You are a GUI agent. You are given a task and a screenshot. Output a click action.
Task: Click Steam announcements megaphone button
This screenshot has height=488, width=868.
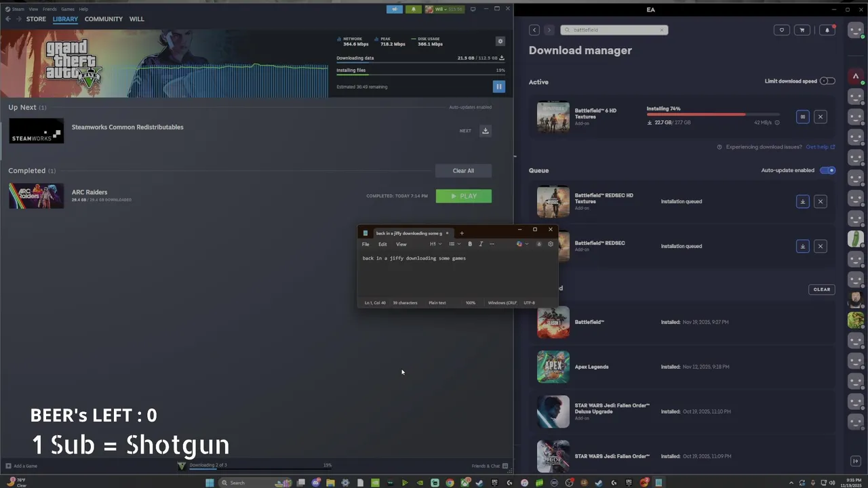(395, 9)
